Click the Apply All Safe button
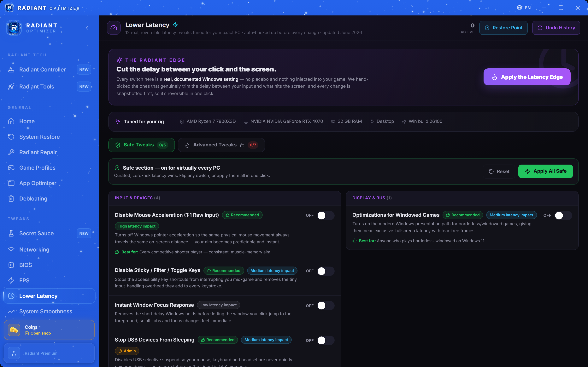 pyautogui.click(x=545, y=171)
